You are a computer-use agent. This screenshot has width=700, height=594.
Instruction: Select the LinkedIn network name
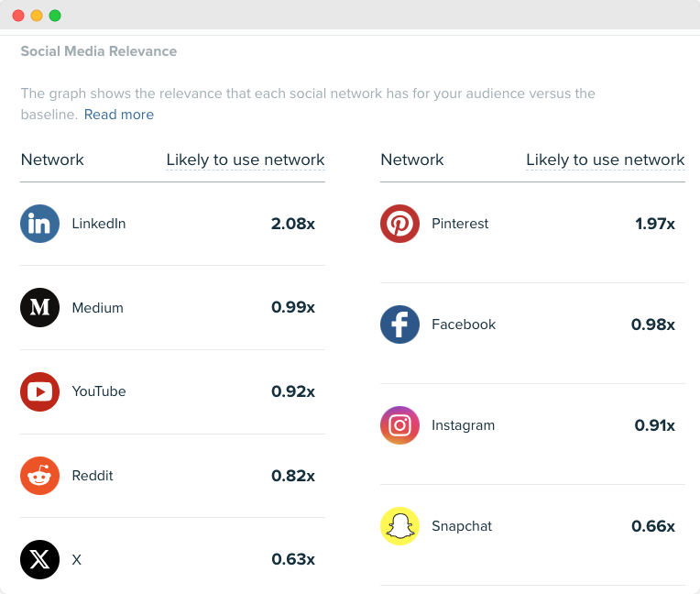(99, 224)
